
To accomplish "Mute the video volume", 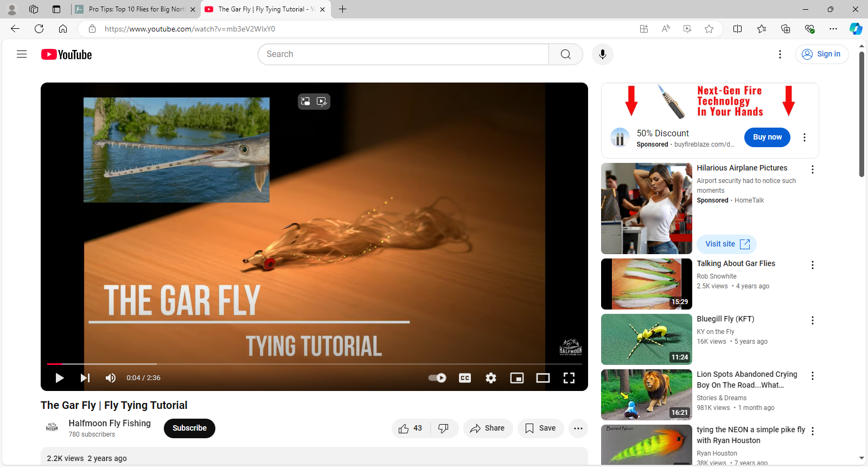I will tap(111, 378).
